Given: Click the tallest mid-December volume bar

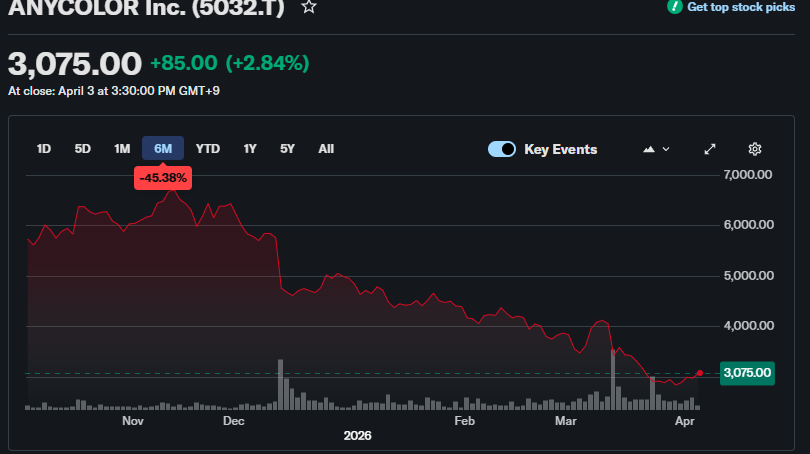Looking at the screenshot, I should 281,384.
